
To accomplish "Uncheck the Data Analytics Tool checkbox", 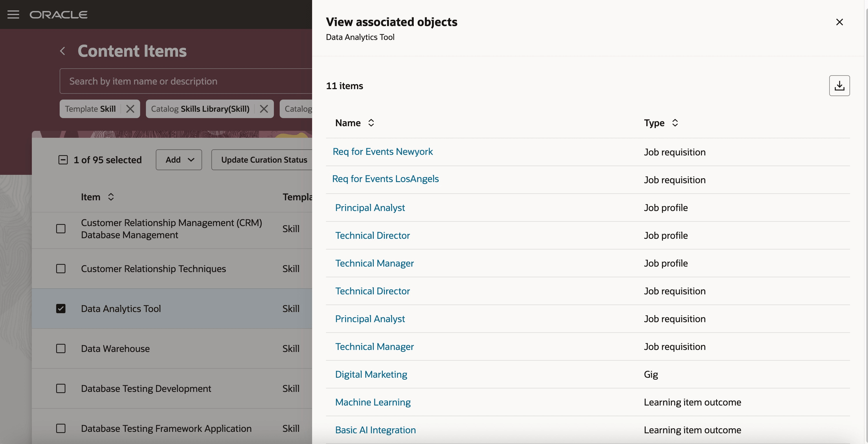I will coord(61,309).
